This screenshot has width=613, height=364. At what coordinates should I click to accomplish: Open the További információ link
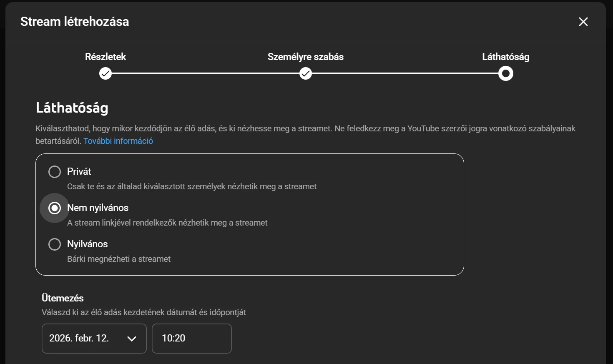tap(118, 141)
